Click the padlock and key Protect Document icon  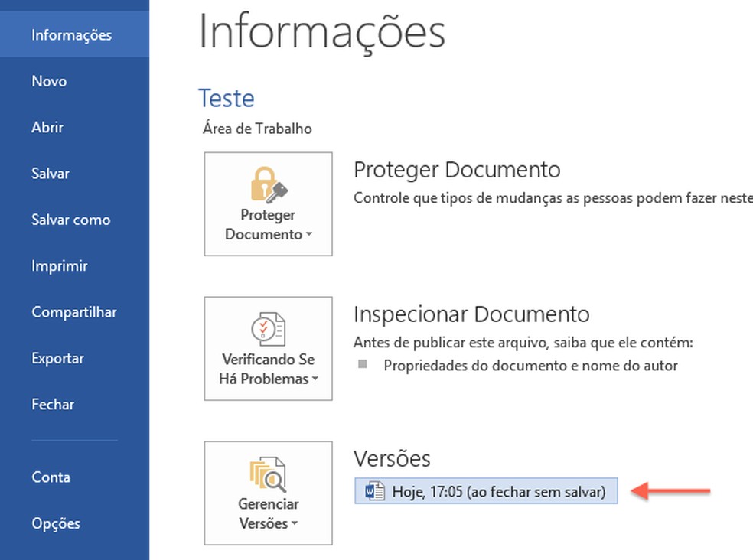pyautogui.click(x=268, y=184)
